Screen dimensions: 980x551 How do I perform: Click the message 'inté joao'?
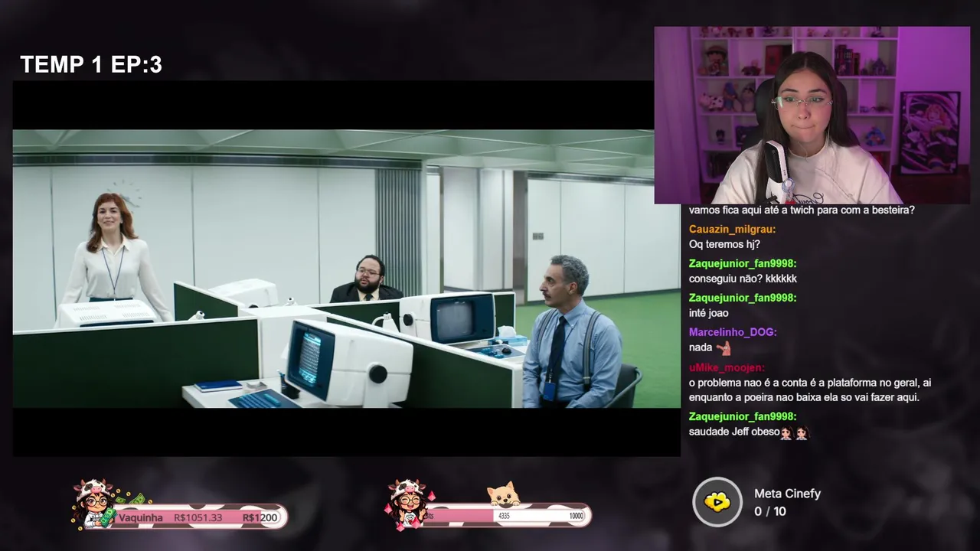tap(708, 314)
